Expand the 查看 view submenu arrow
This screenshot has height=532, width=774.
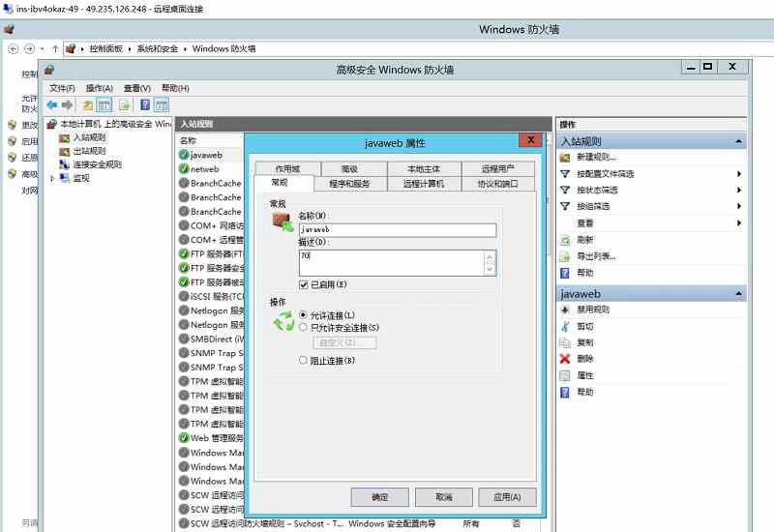click(739, 223)
